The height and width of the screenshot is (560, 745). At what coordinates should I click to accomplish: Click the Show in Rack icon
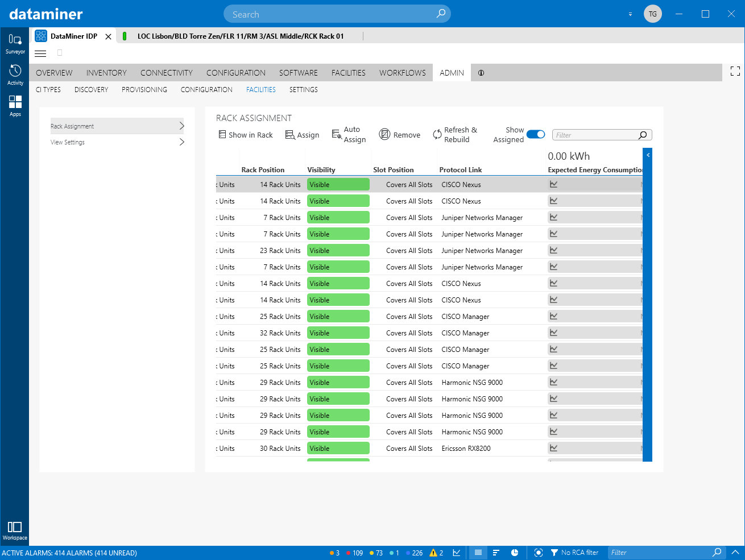coord(222,135)
